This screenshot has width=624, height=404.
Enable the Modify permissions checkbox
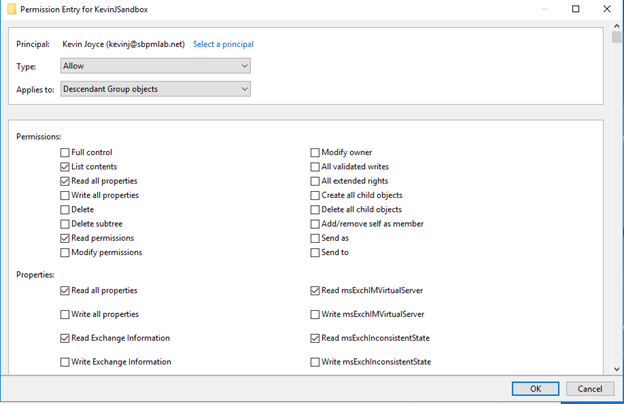point(65,253)
